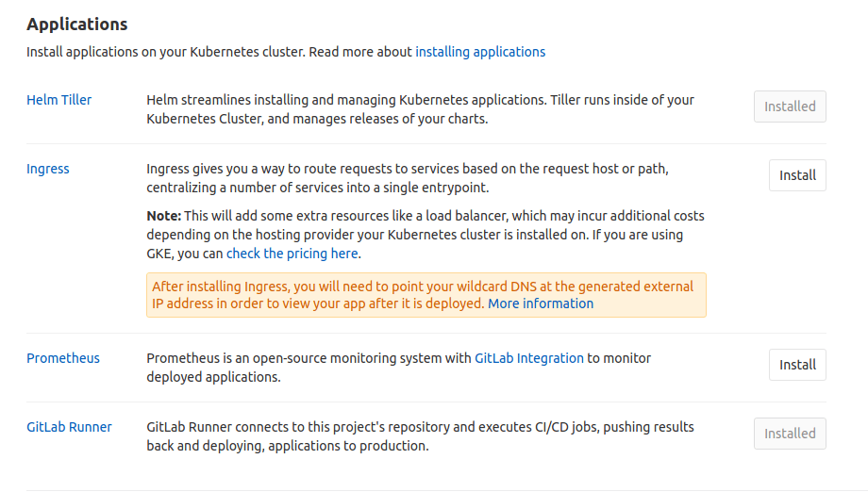Open the installing applications help link
This screenshot has width=868, height=492.
pos(480,52)
